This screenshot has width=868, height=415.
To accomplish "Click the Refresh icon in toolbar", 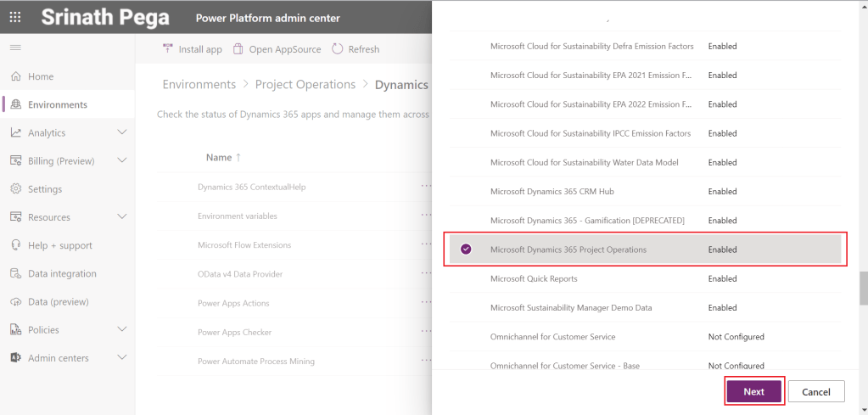I will [337, 49].
